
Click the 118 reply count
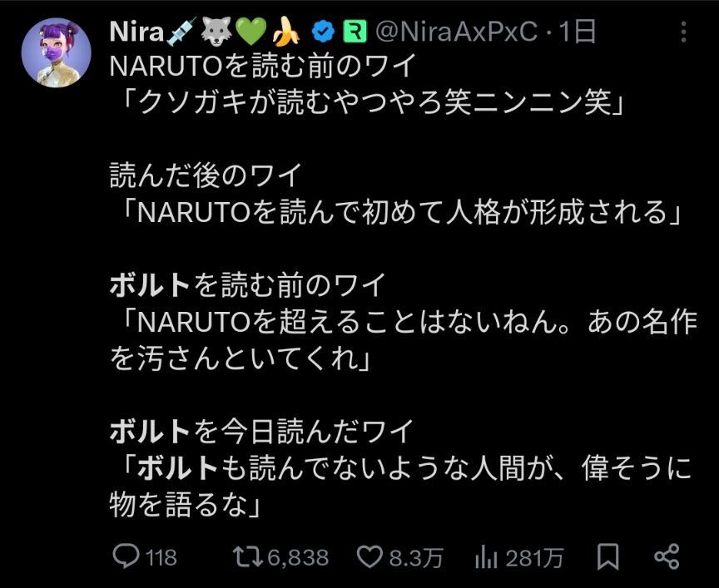pos(161,556)
